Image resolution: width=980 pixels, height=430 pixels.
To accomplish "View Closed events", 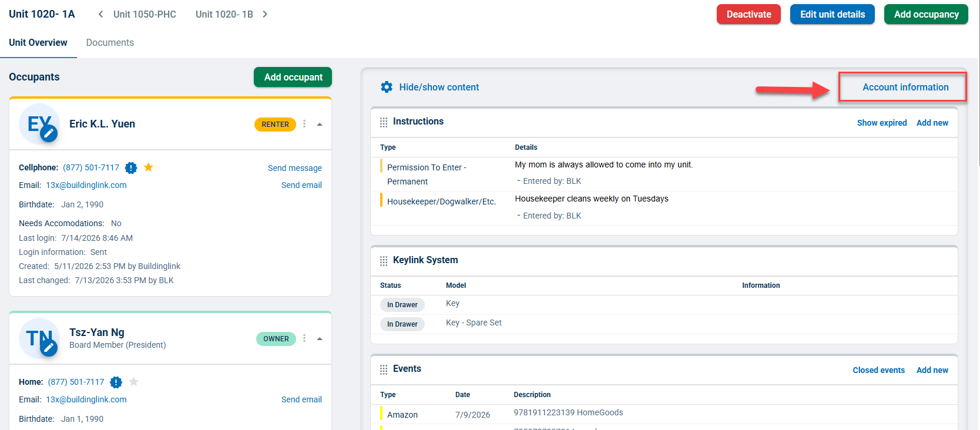I will pos(879,370).
